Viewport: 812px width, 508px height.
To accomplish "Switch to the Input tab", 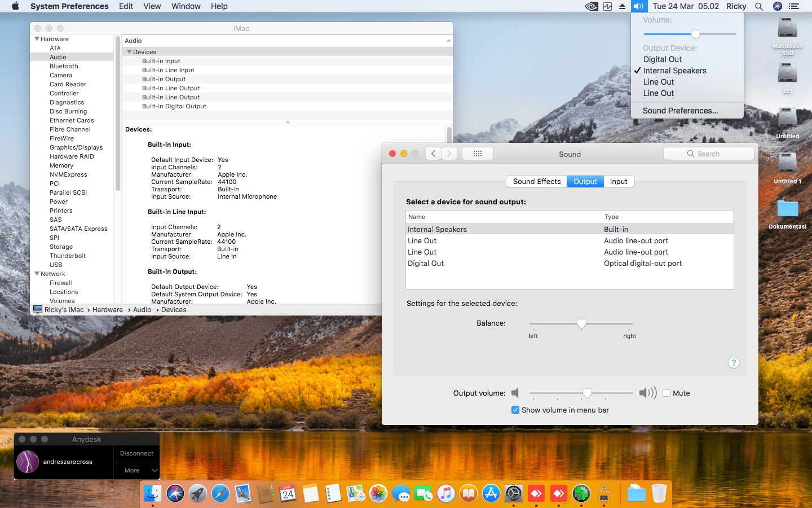I will click(619, 181).
